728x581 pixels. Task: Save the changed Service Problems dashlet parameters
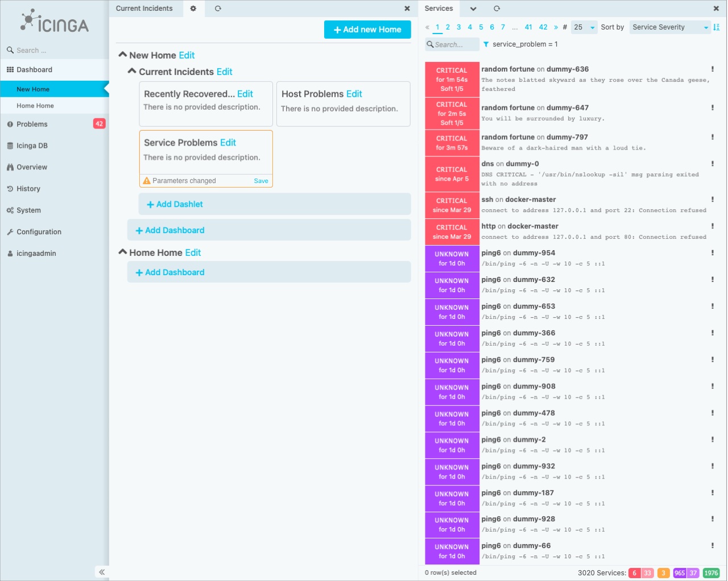(260, 181)
